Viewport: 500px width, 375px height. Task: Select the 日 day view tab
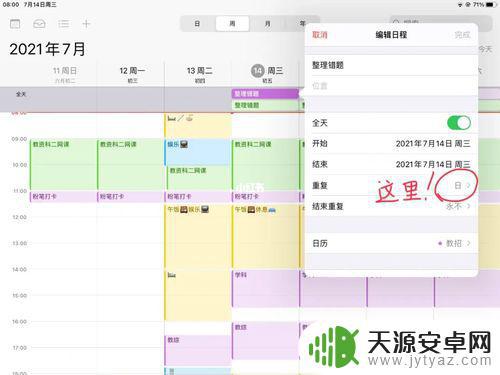[197, 24]
